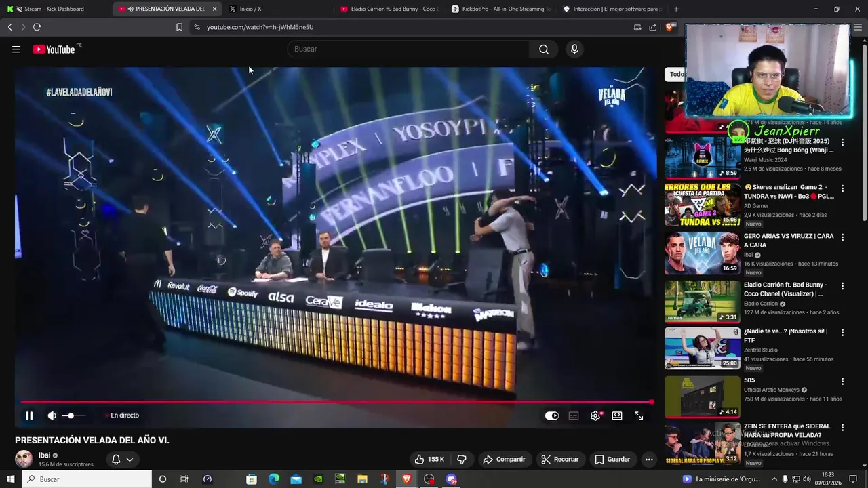Mute the video with speaker icon

(52, 415)
